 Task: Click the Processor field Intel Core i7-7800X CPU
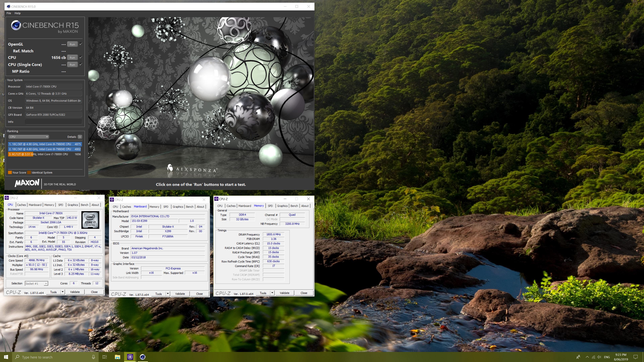point(53,86)
